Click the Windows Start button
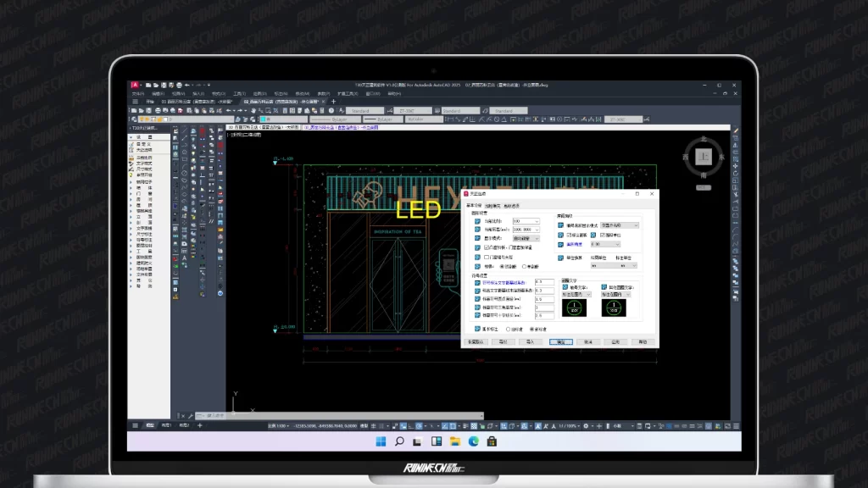The image size is (868, 488). click(381, 441)
